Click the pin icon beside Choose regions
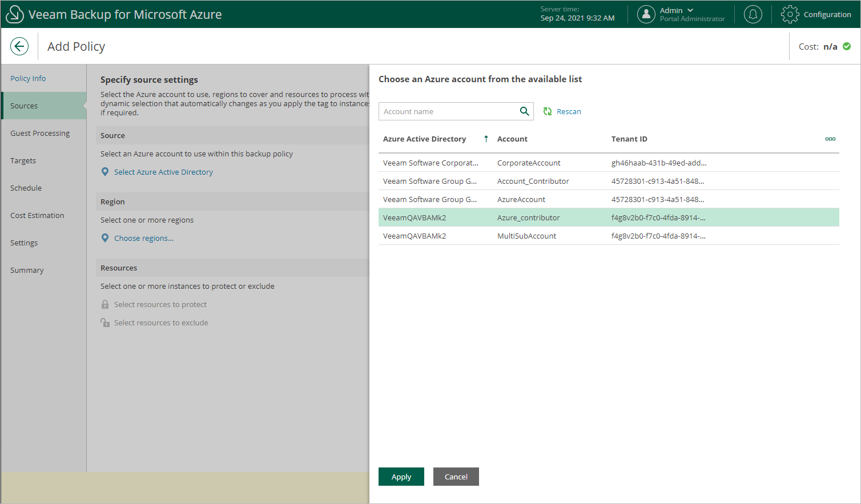861x504 pixels. (105, 238)
